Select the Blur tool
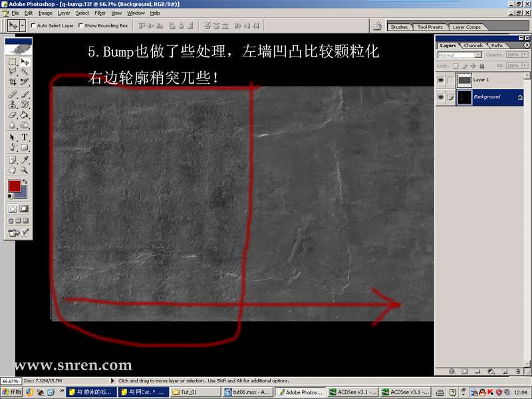Viewport: 532px width, 399px height. [x=13, y=125]
